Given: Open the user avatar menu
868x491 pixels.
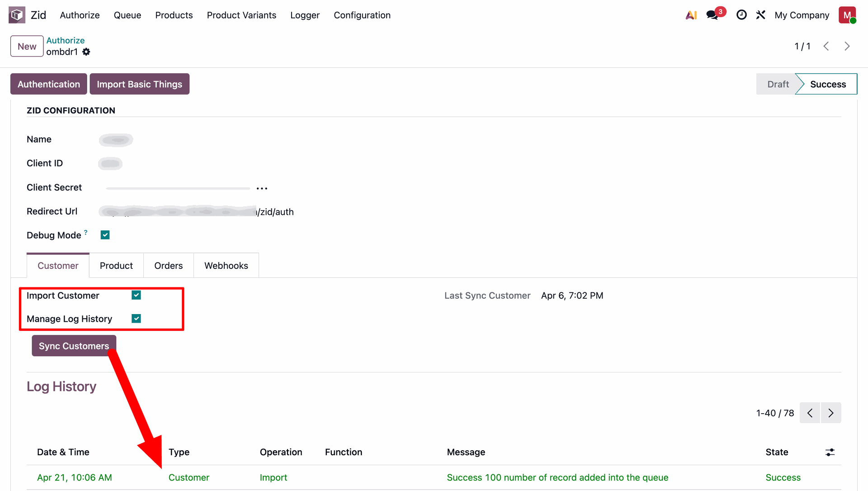Looking at the screenshot, I should [x=847, y=15].
